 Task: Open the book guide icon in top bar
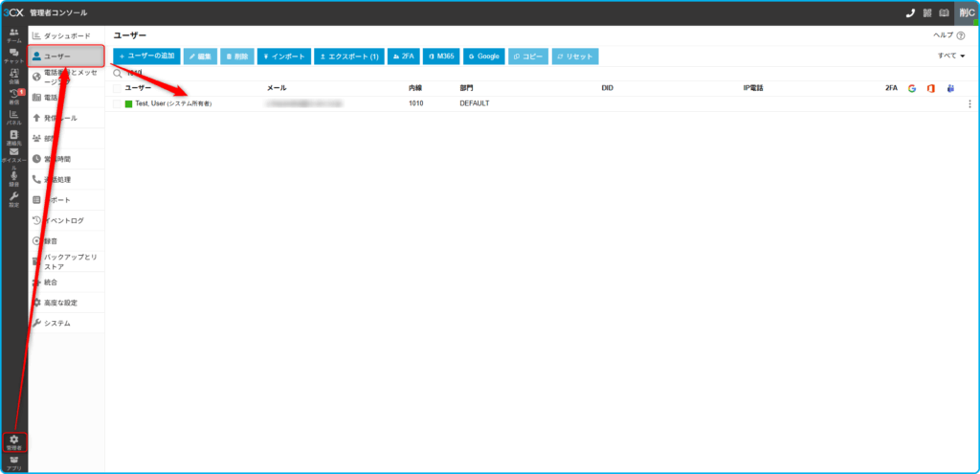(945, 12)
